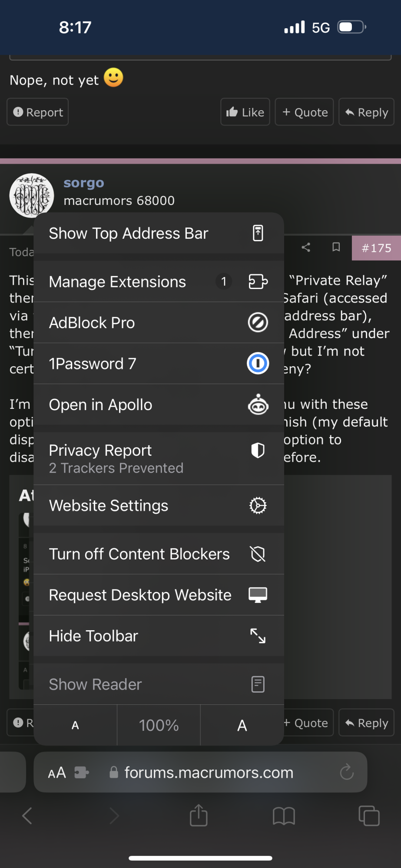401x868 pixels.
Task: Open the tabs overview icon
Action: (x=369, y=815)
